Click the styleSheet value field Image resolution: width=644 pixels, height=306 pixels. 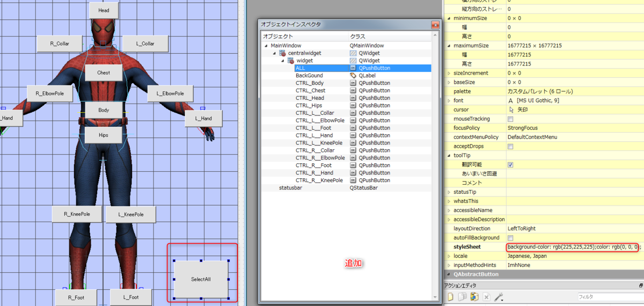pyautogui.click(x=574, y=247)
